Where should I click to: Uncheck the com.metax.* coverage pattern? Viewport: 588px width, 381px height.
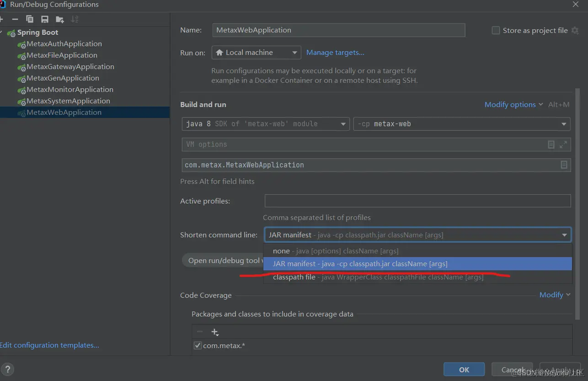coord(198,345)
